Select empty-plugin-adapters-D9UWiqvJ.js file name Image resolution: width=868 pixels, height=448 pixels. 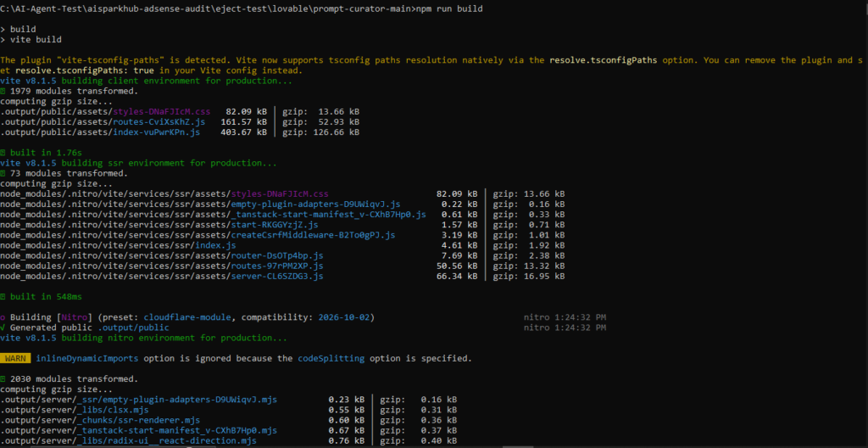point(315,204)
